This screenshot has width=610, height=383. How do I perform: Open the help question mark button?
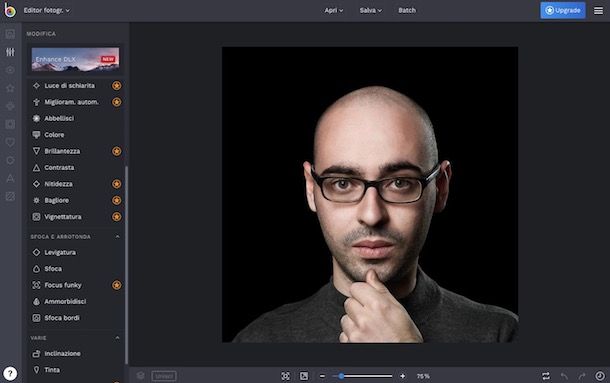pos(10,374)
